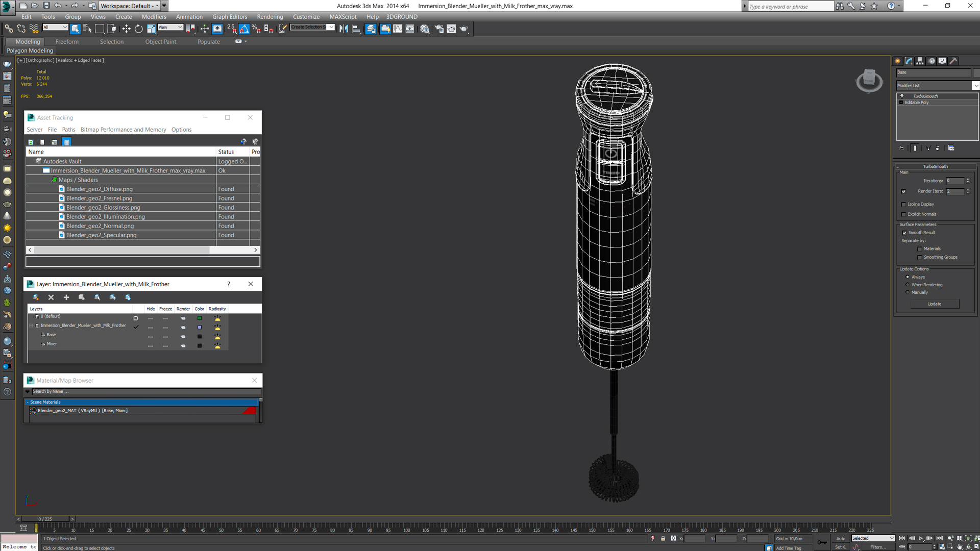Click Create New Layer icon in Layer dialog

click(x=36, y=297)
